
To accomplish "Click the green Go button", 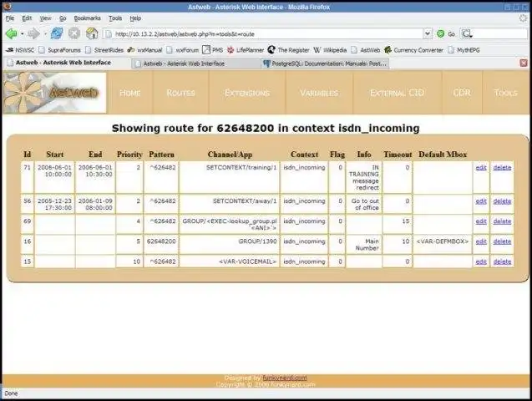I will pyautogui.click(x=446, y=33).
